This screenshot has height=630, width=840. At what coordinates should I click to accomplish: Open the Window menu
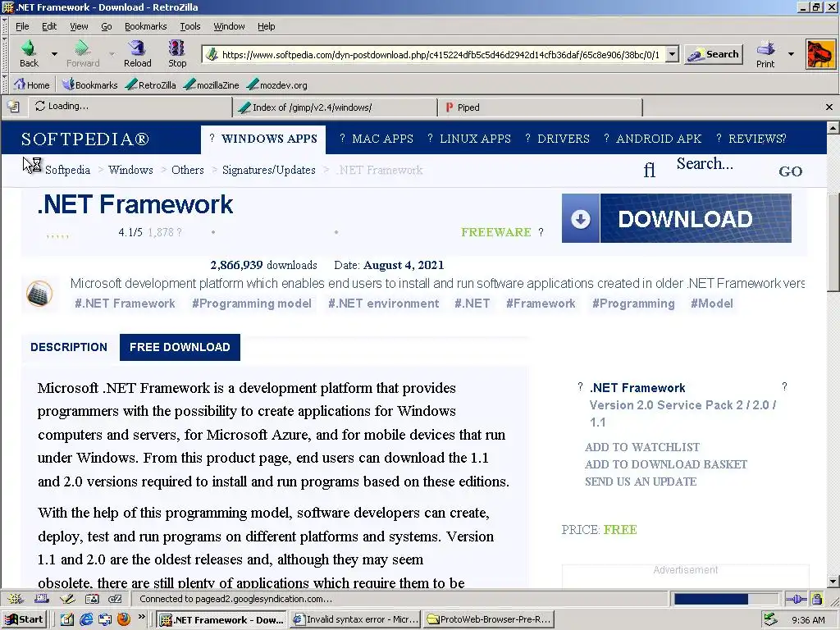point(229,26)
